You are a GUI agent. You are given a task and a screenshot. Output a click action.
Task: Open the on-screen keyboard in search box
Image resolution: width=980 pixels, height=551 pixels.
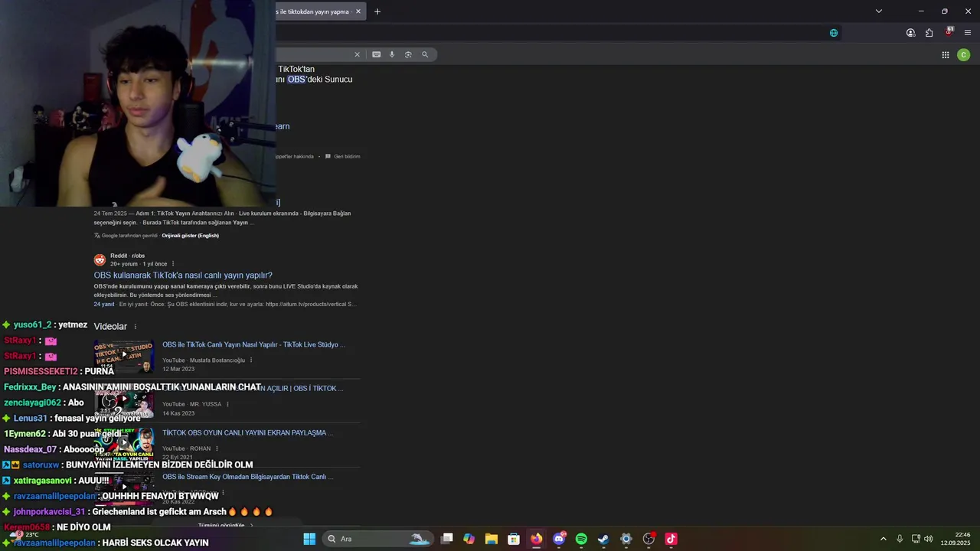[376, 54]
